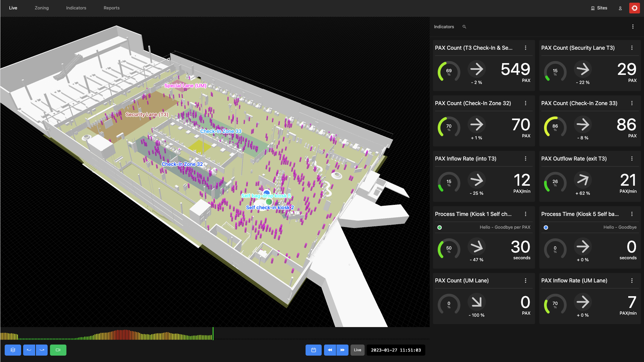Click the search icon beside Indicators
This screenshot has height=362, width=644.
click(464, 27)
